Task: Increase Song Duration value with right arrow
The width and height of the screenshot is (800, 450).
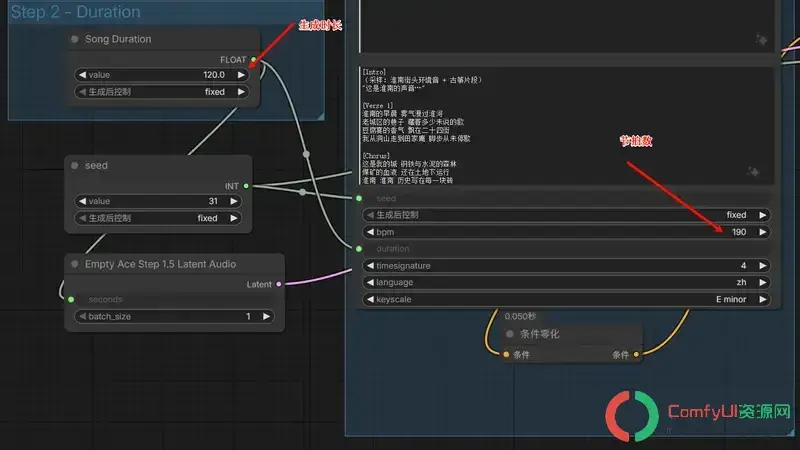Action: click(x=241, y=75)
